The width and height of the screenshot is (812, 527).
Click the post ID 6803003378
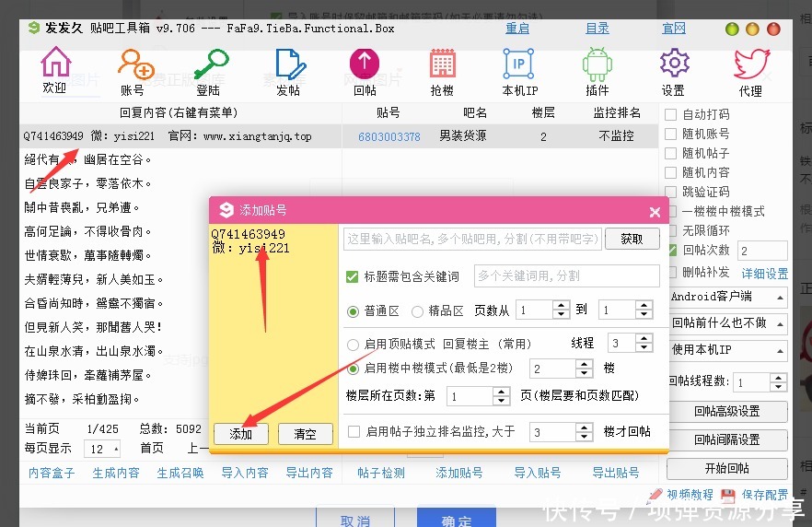click(x=389, y=136)
